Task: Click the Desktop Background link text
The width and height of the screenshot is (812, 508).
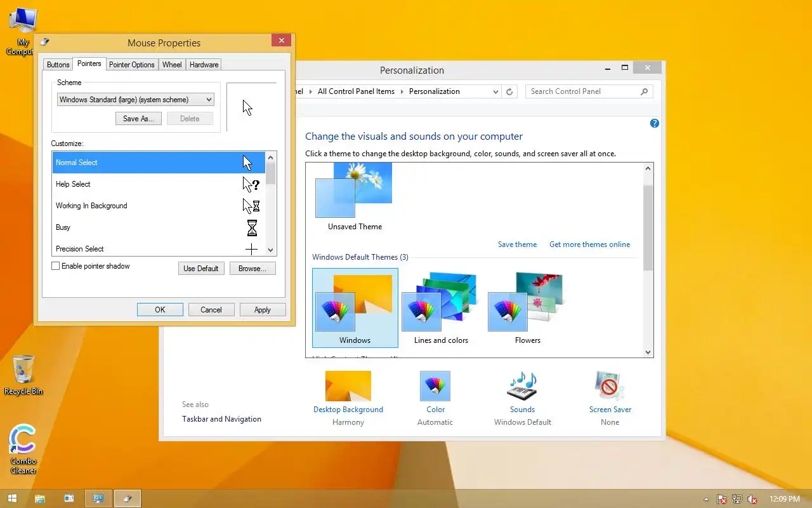Action: 348,410
